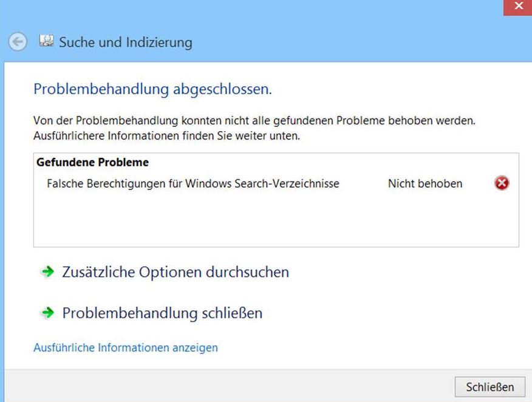
Task: Click the Schließen button
Action: pos(489,387)
